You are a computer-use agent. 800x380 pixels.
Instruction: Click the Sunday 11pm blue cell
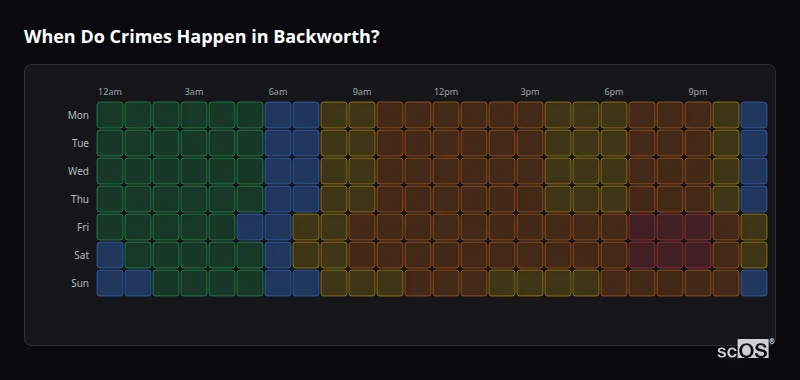pyautogui.click(x=754, y=283)
